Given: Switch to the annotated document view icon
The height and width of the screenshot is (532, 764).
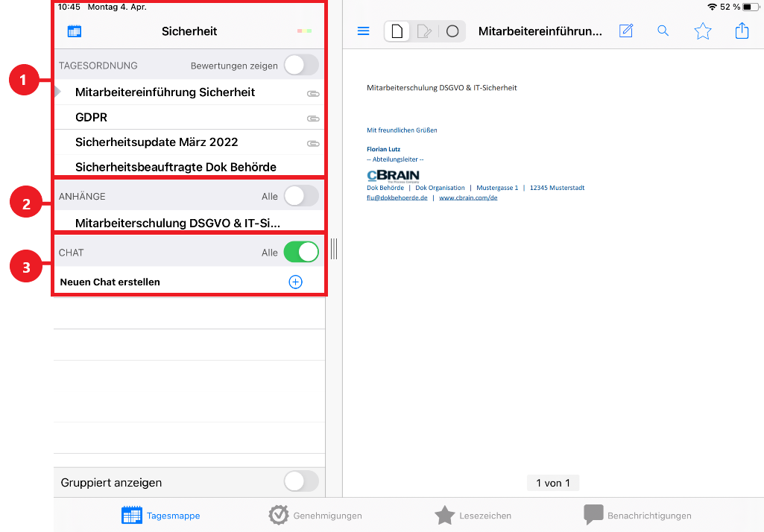Looking at the screenshot, I should click(424, 31).
